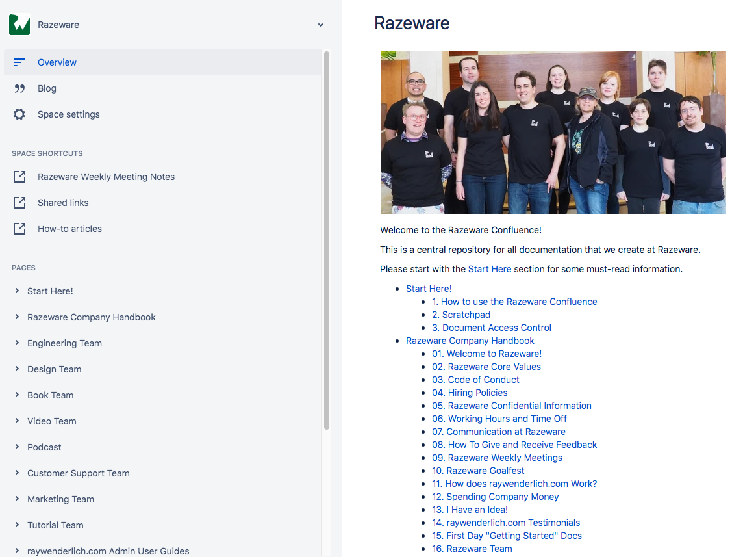Expand the Customer Support Team tree
Screen dimensions: 756x557
tap(17, 473)
